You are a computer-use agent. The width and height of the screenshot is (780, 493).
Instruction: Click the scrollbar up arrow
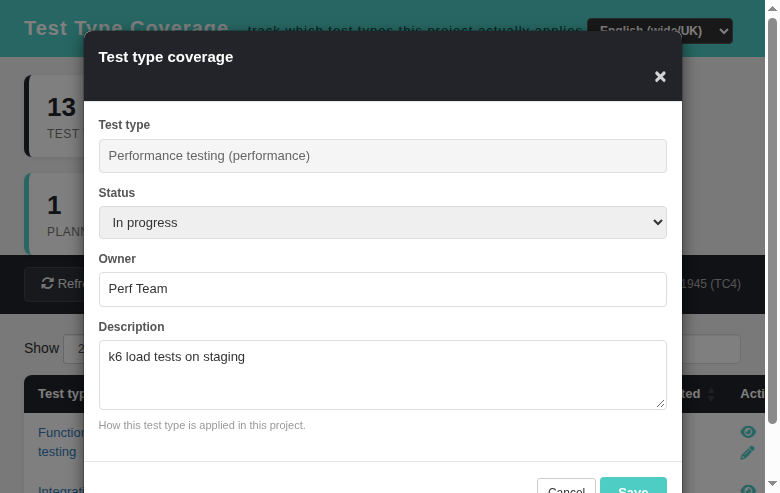coord(773,8)
